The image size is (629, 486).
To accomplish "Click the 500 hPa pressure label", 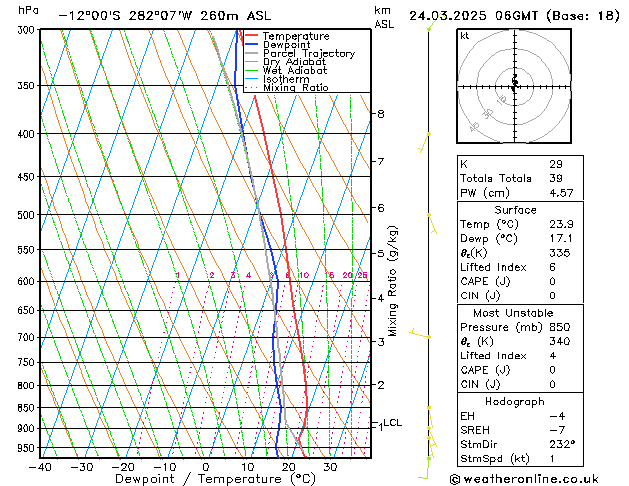I will pos(28,215).
